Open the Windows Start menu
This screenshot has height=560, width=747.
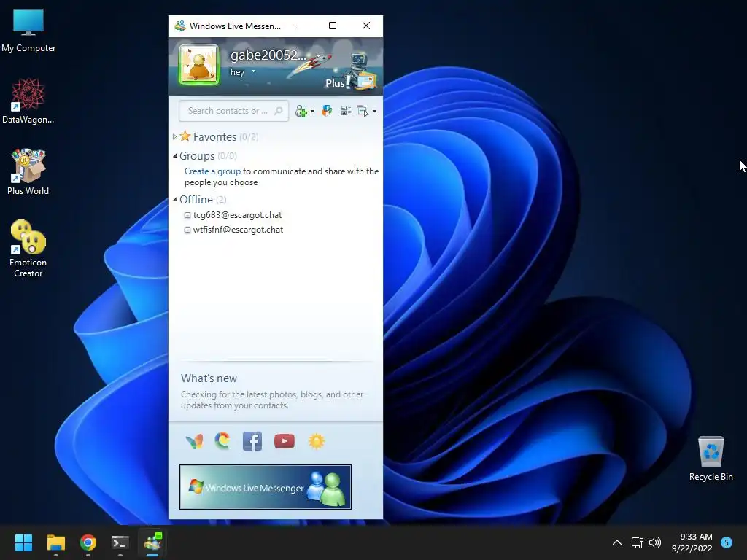pos(23,542)
